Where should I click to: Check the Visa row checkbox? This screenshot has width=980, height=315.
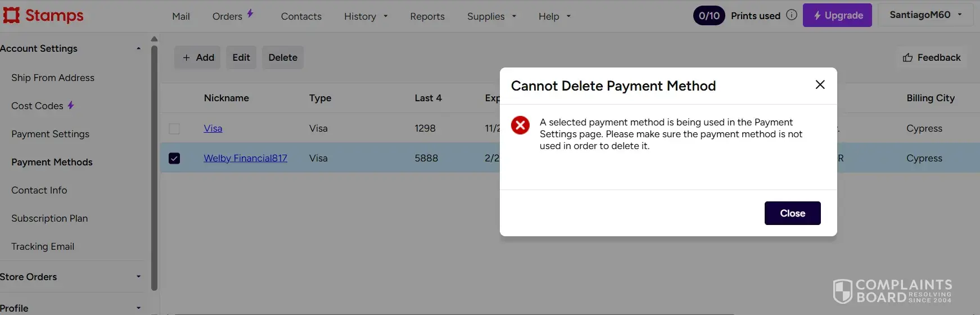coord(174,129)
